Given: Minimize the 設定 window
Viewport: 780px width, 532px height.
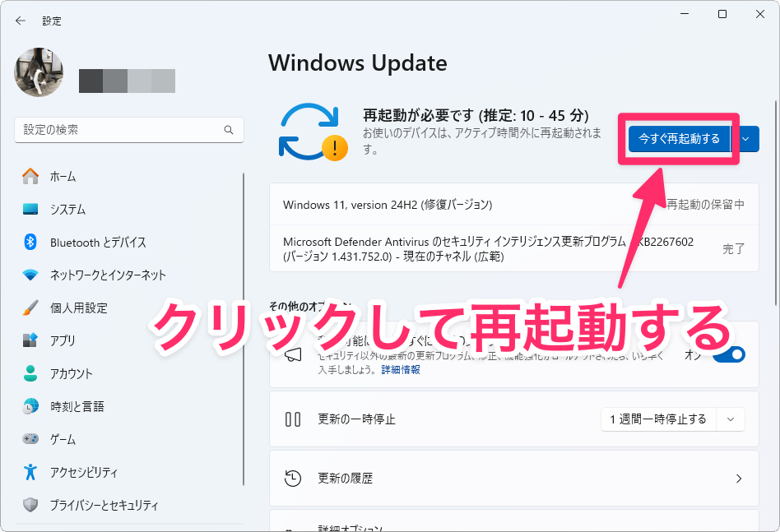Looking at the screenshot, I should [x=685, y=14].
